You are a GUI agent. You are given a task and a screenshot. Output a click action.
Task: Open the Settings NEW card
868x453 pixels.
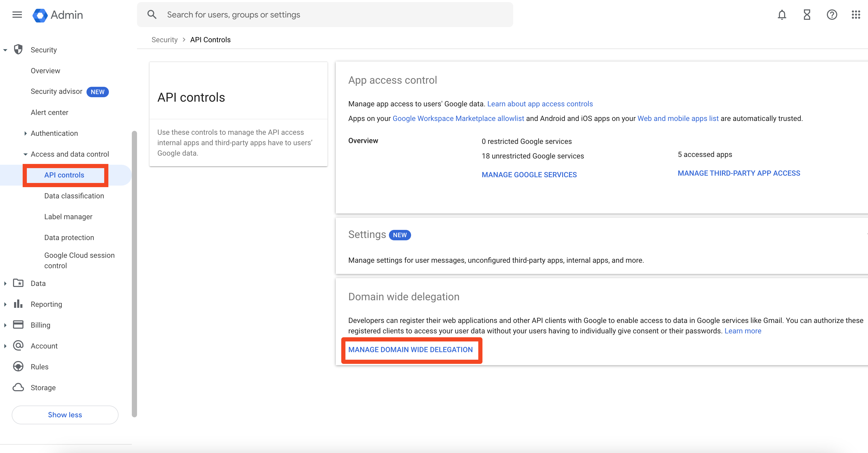[x=602, y=246]
